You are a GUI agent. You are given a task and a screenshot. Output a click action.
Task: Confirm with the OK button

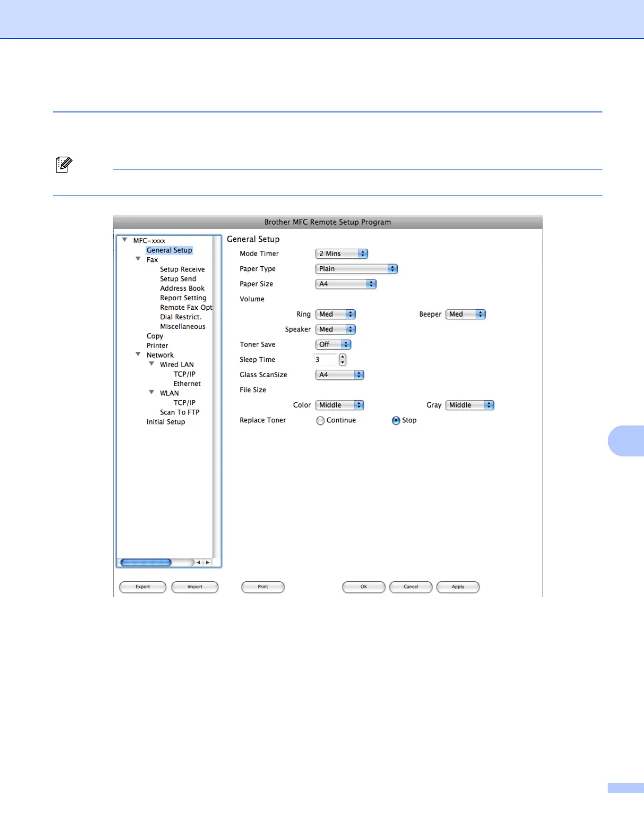coord(364,587)
